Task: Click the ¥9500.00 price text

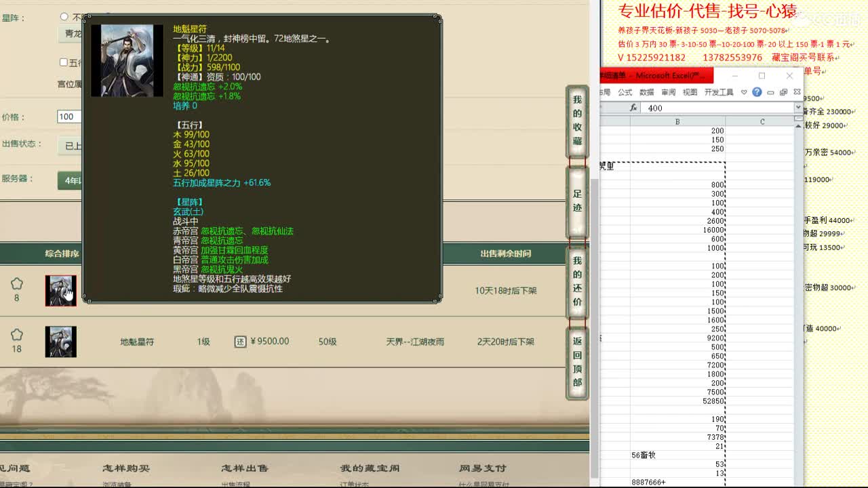Action: pyautogui.click(x=269, y=342)
